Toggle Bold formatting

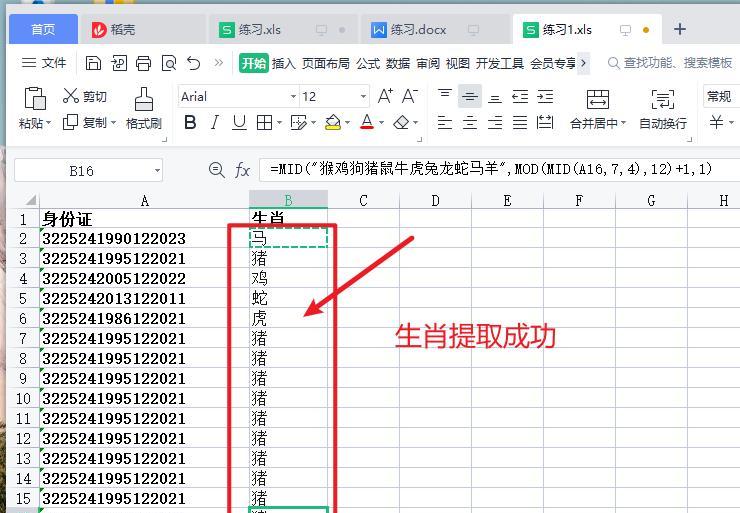[x=190, y=123]
